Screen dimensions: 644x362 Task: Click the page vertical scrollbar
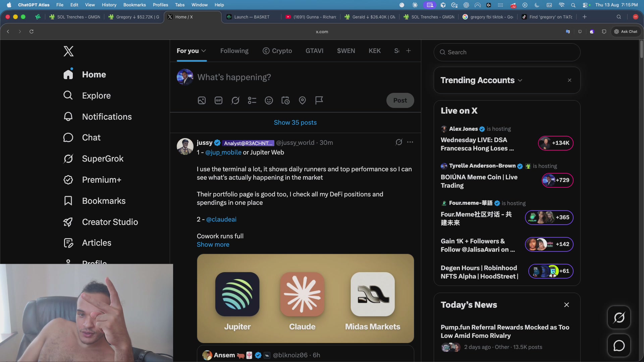641,49
